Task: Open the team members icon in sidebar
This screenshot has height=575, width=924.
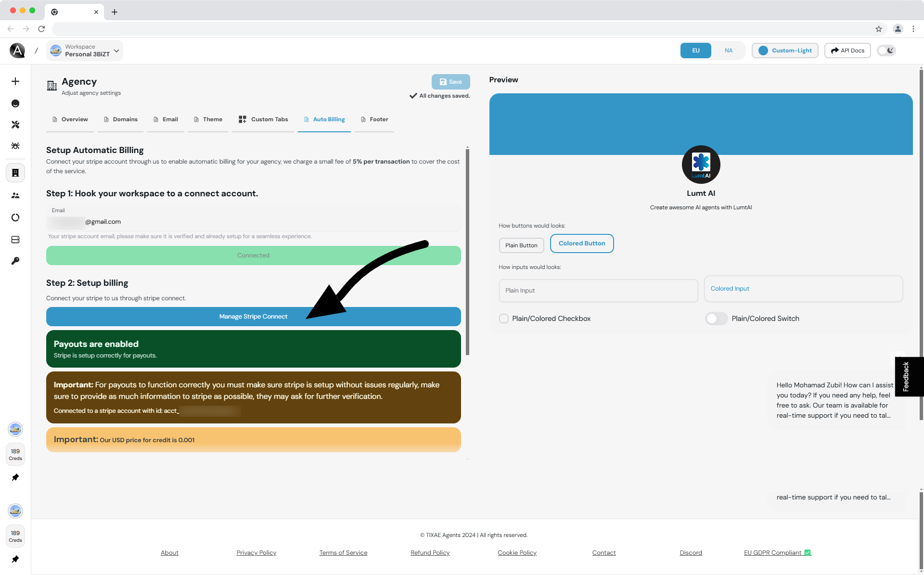Action: pos(15,195)
